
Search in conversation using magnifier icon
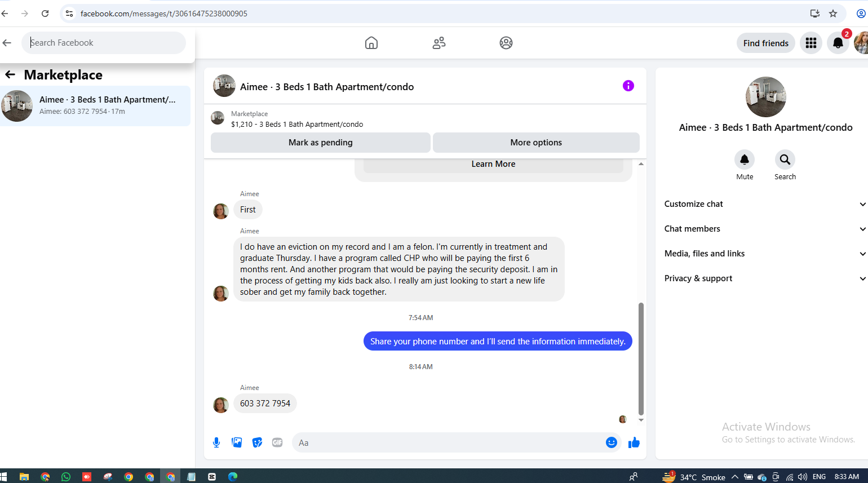(x=785, y=160)
